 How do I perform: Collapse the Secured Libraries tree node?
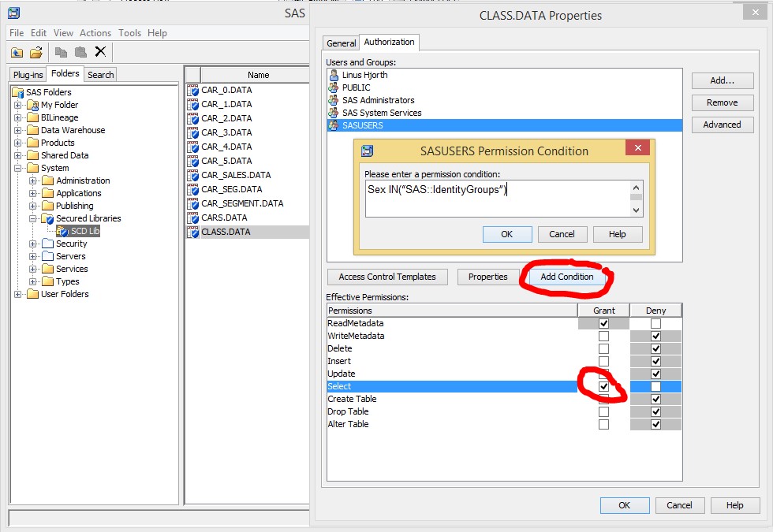(32, 218)
